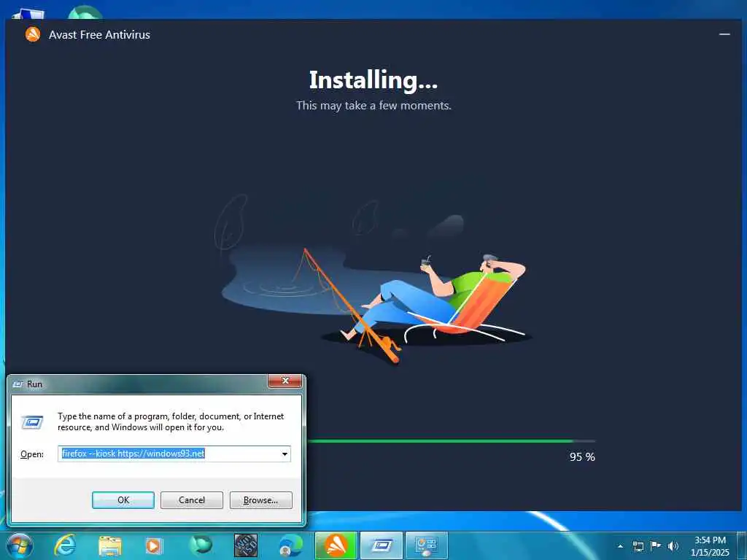The height and width of the screenshot is (560, 747).
Task: Click Browse... in the Run dialog
Action: click(260, 500)
